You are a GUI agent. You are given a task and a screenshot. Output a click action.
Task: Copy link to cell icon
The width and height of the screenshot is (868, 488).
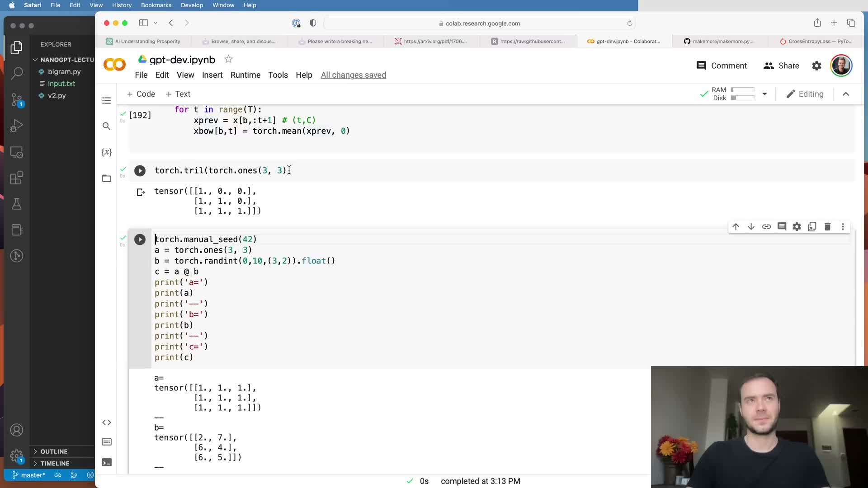[766, 227]
